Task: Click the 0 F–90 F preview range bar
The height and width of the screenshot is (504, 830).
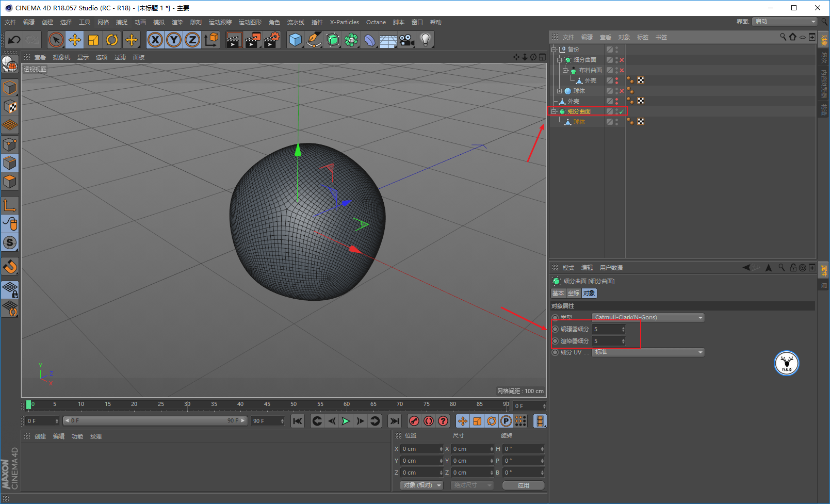Action: click(x=155, y=421)
